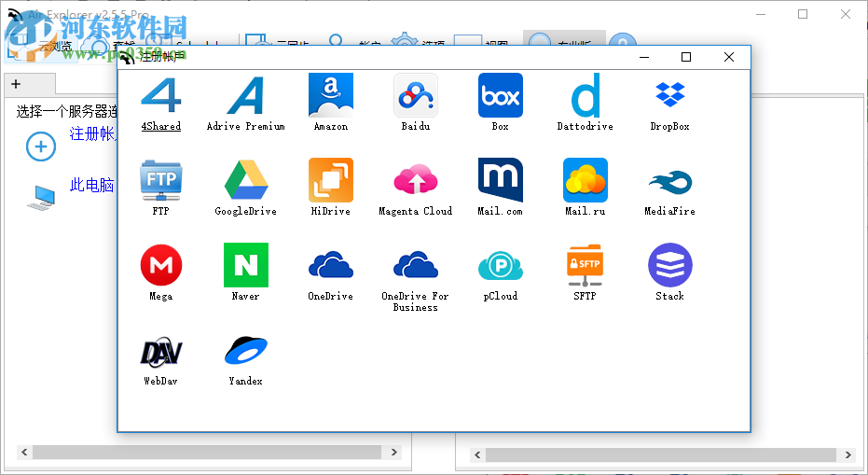Image resolution: width=868 pixels, height=475 pixels.
Task: Open the 此电脑 link in main window
Action: (x=91, y=185)
